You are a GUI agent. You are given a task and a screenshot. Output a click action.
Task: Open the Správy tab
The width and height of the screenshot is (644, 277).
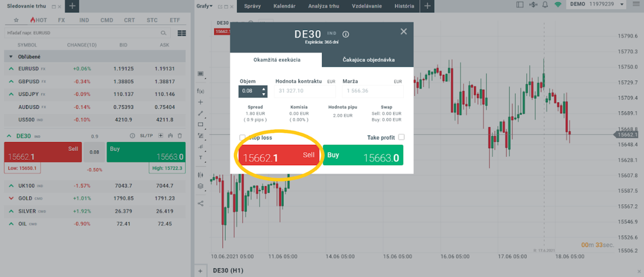pos(252,6)
